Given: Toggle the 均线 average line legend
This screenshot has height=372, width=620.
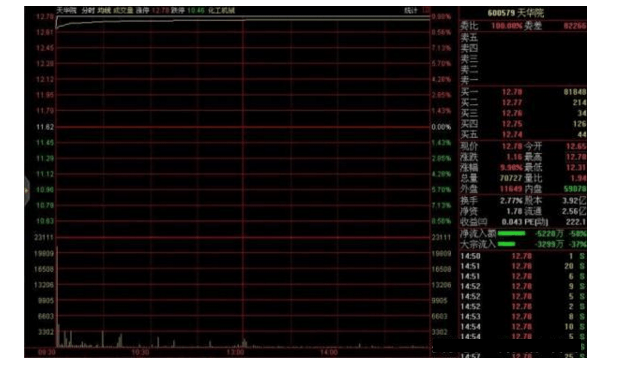Looking at the screenshot, I should pyautogui.click(x=104, y=10).
